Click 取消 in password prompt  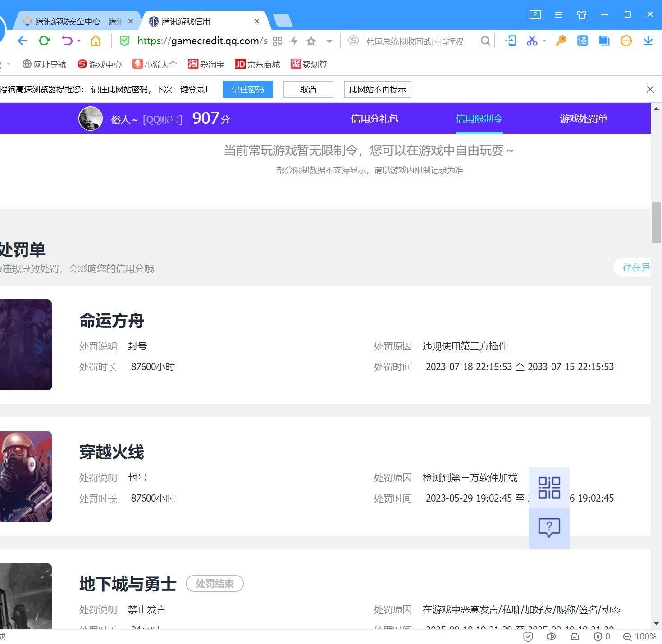point(308,89)
